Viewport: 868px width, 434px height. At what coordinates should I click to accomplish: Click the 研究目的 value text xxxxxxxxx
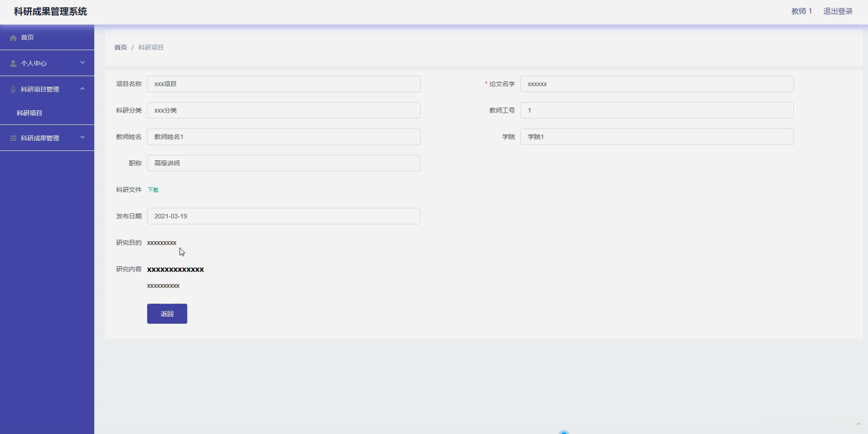coord(162,243)
